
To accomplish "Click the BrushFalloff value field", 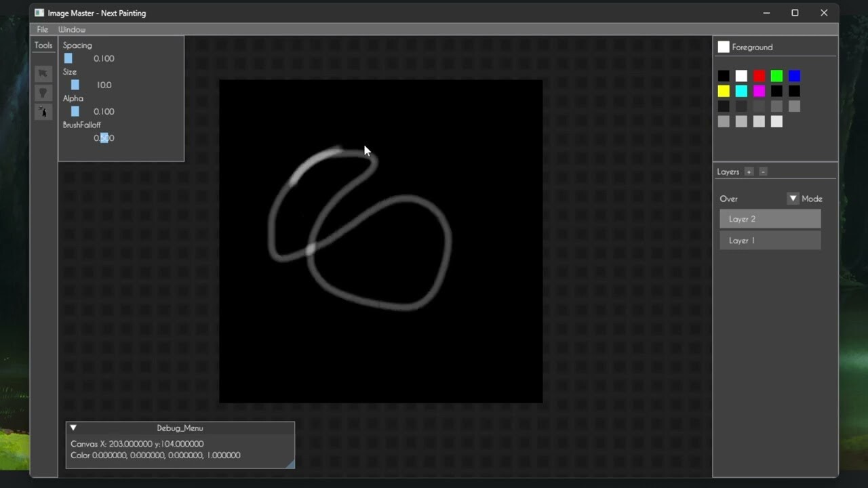I will (102, 138).
